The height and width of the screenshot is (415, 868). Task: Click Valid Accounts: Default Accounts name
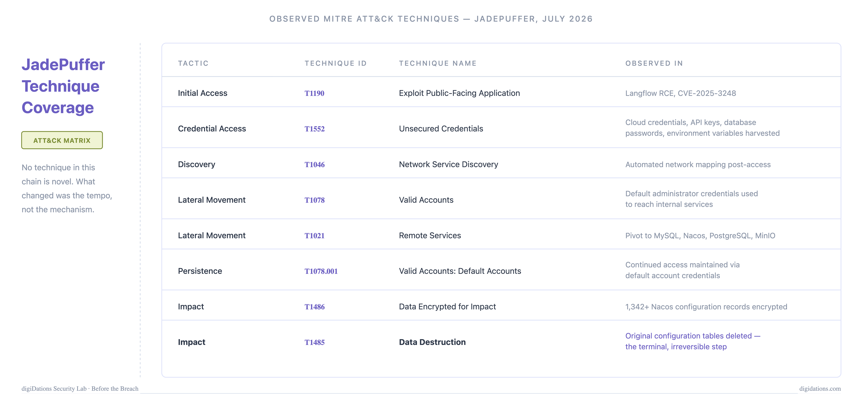pos(460,271)
